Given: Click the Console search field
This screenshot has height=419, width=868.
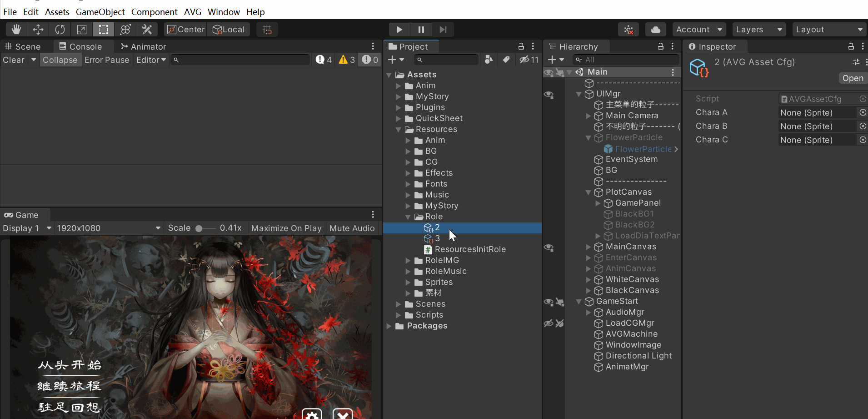Looking at the screenshot, I should pos(240,60).
